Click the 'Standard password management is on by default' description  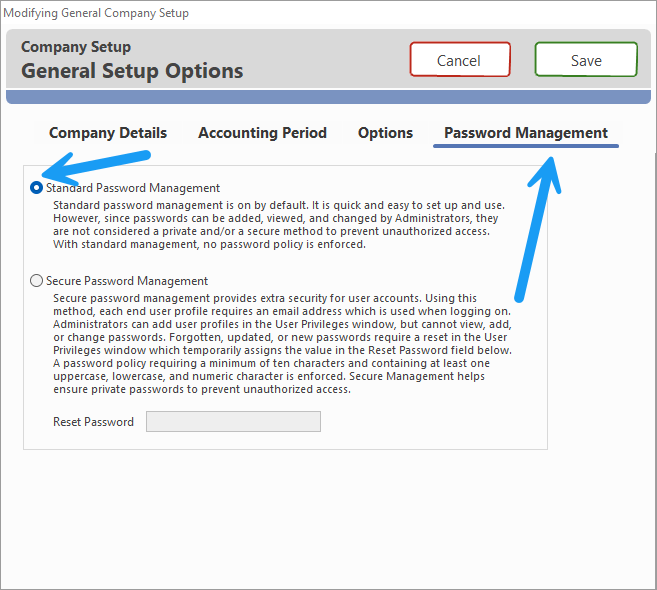point(279,225)
